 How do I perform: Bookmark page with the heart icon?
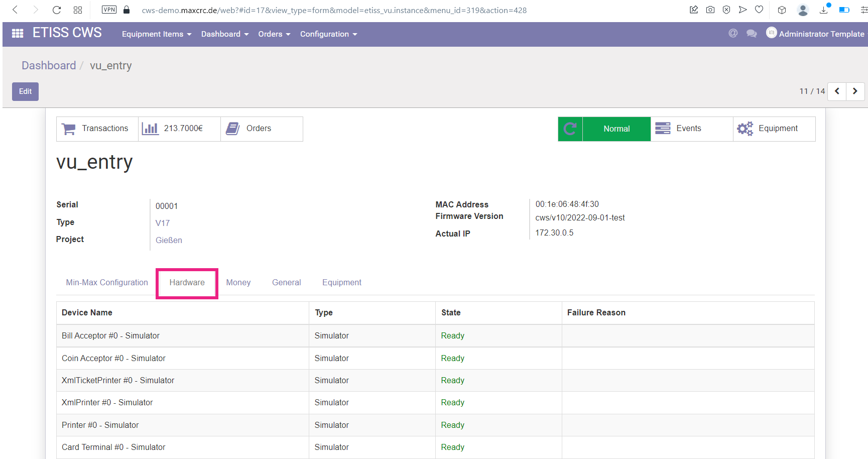759,10
